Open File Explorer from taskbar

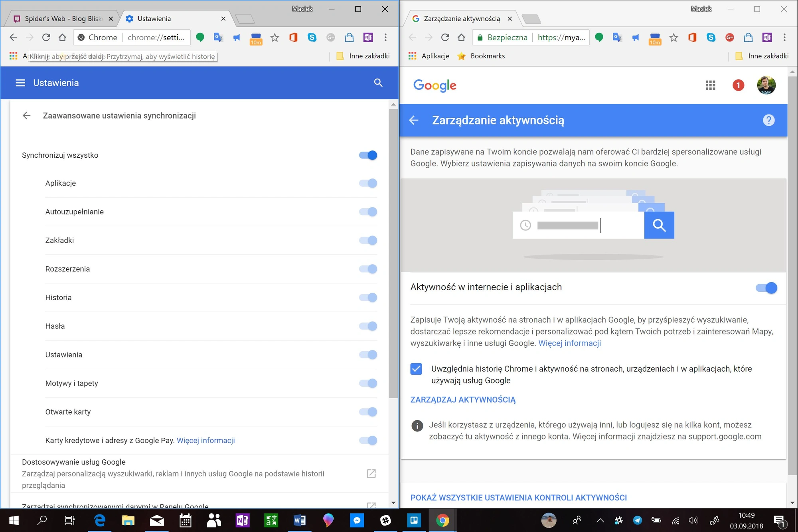point(128,520)
